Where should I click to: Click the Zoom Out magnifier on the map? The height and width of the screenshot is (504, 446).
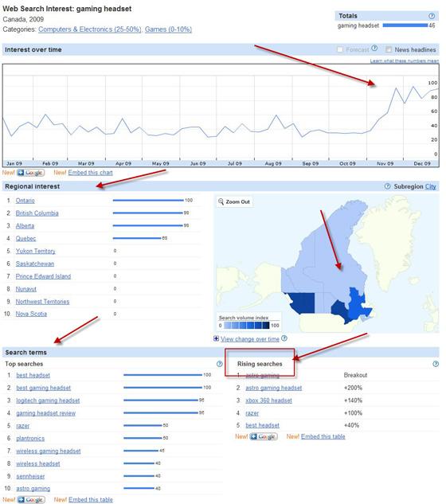pos(234,202)
